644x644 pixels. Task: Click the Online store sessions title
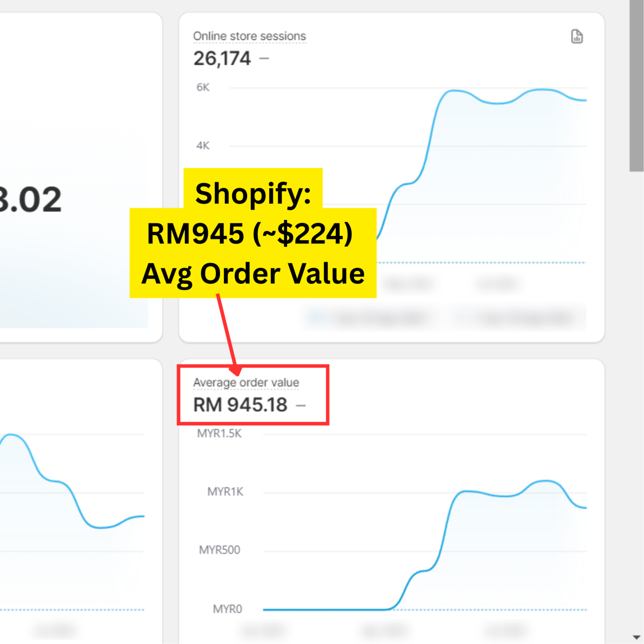click(x=249, y=36)
